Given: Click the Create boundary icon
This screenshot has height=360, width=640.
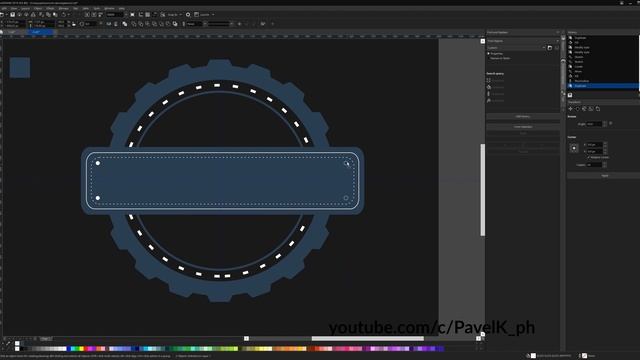Looking at the screenshot, I should [175, 24].
